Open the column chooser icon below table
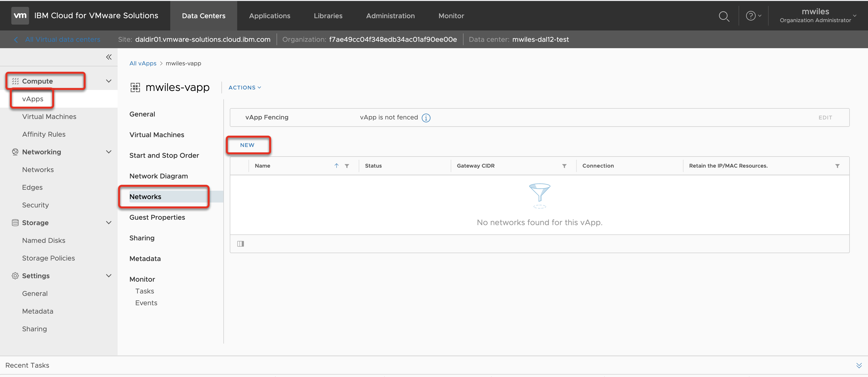Viewport: 868px width, 377px height. tap(240, 244)
